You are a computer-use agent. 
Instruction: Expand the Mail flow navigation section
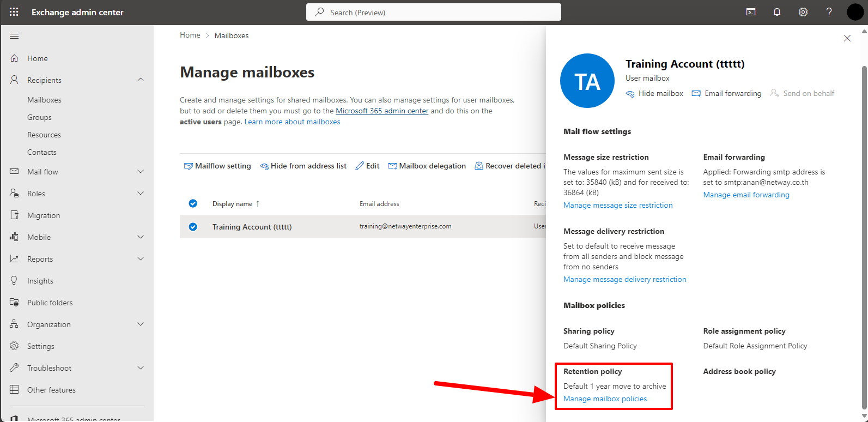click(x=141, y=172)
